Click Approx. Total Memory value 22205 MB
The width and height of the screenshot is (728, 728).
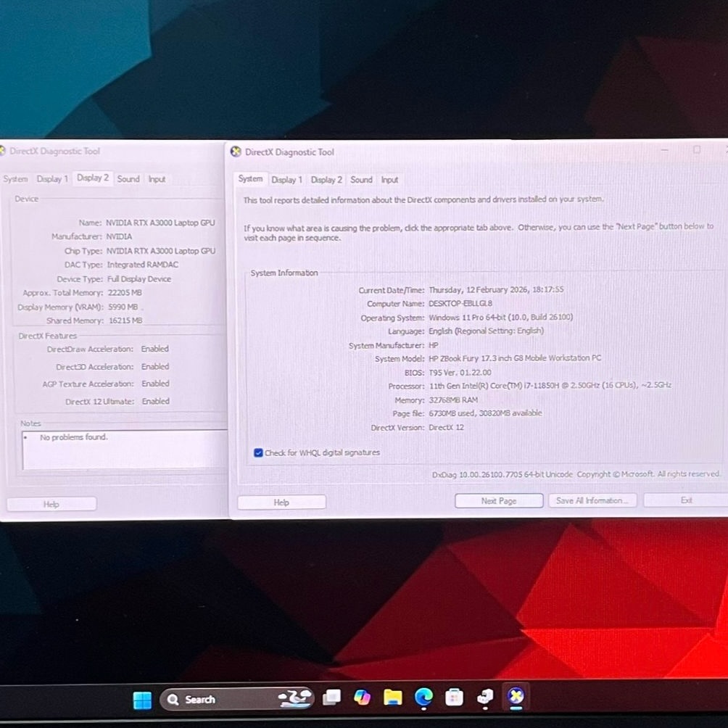(125, 293)
